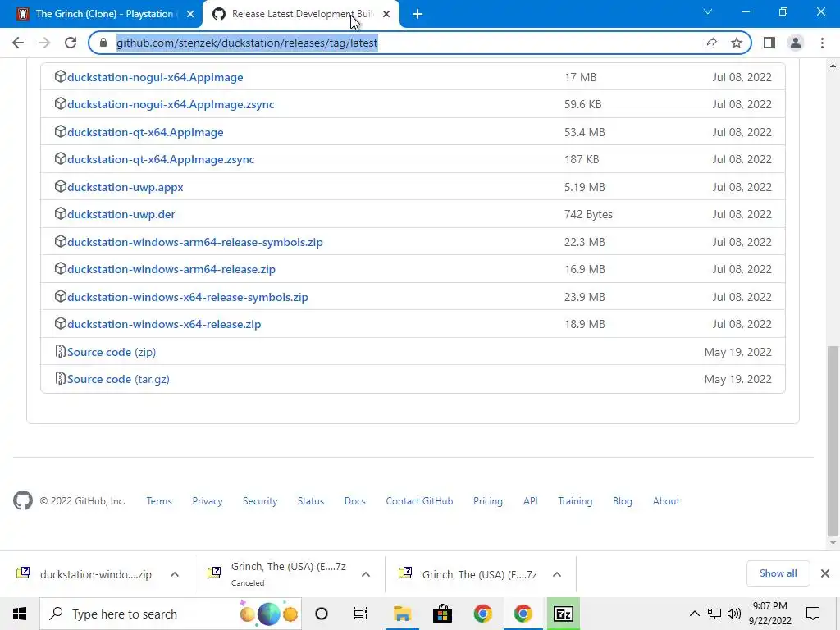Open File Explorer from taskbar
Screen dimensions: 840x630
point(402,614)
